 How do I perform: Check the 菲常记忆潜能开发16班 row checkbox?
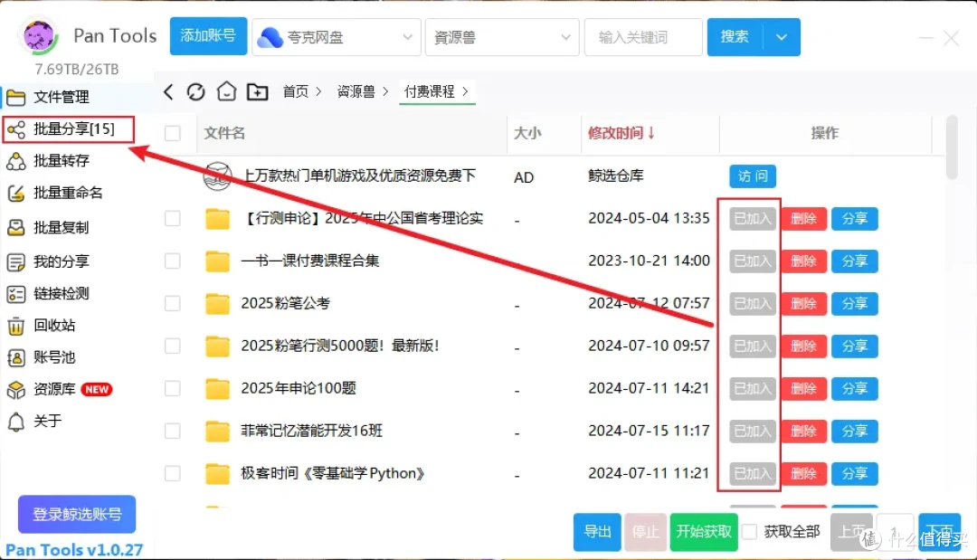pos(173,431)
